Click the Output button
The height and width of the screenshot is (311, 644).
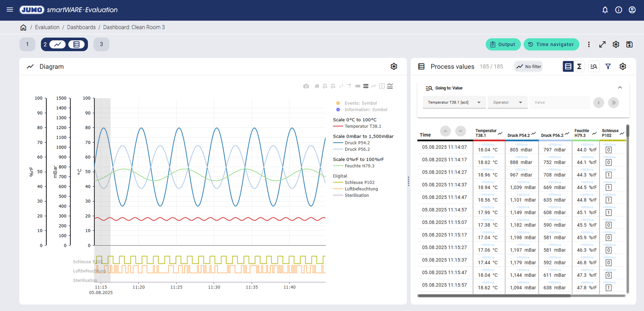(x=503, y=44)
